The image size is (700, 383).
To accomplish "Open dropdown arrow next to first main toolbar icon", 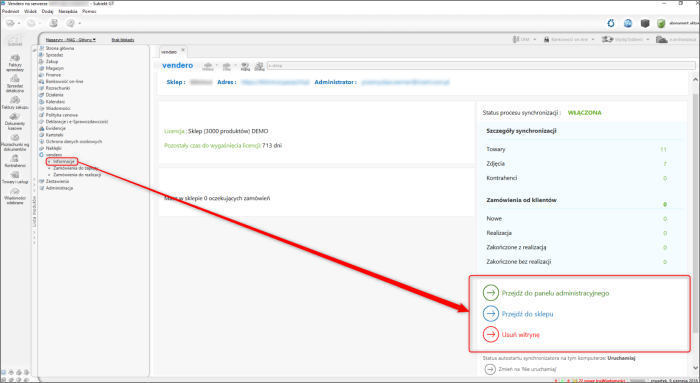I will [x=19, y=23].
